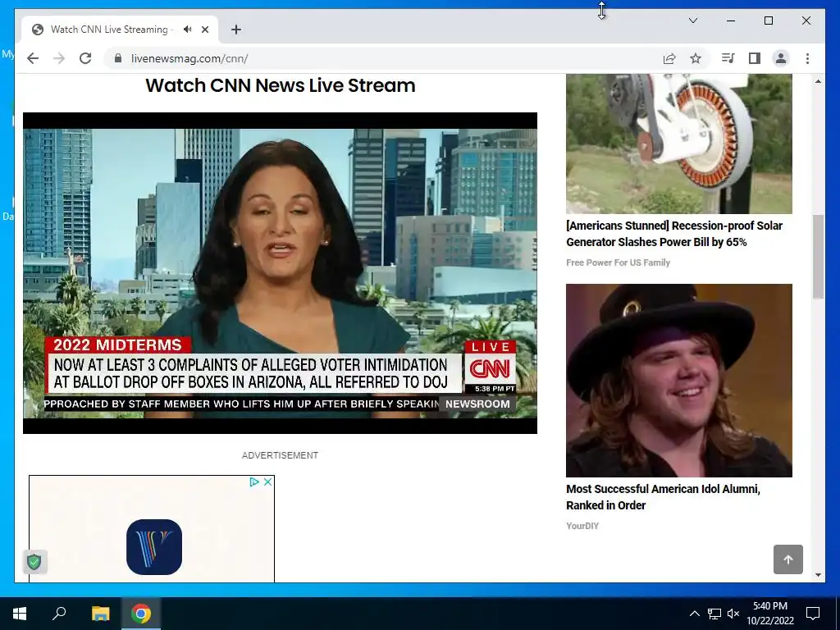Click the ADVERTISEMENT label text
840x630 pixels.
click(x=280, y=455)
